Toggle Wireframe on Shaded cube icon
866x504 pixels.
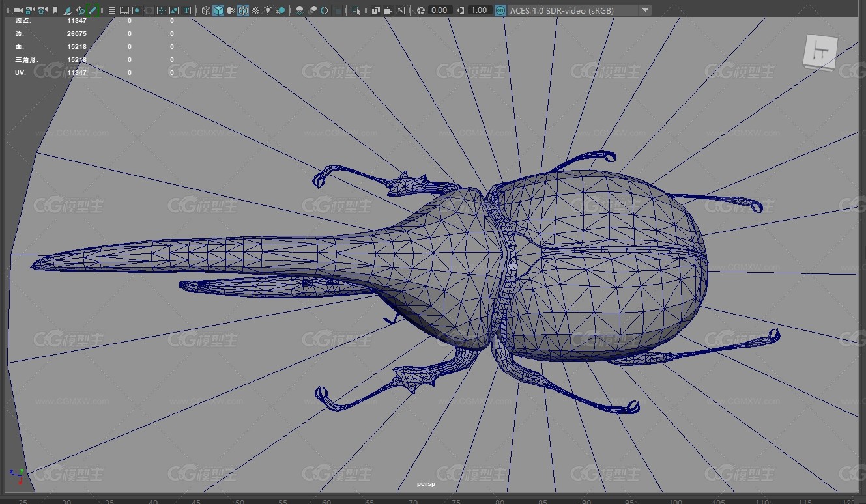click(x=243, y=10)
